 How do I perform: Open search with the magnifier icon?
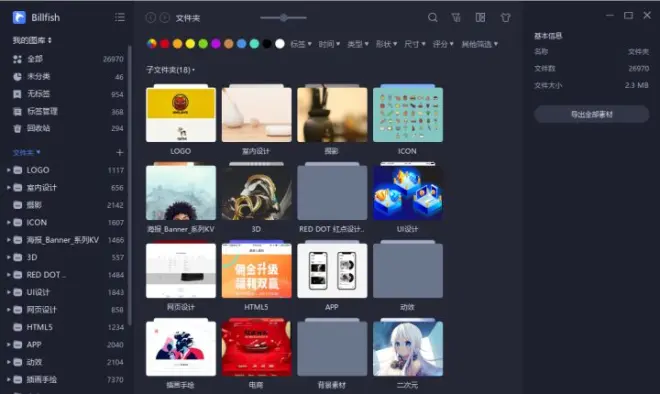point(432,18)
